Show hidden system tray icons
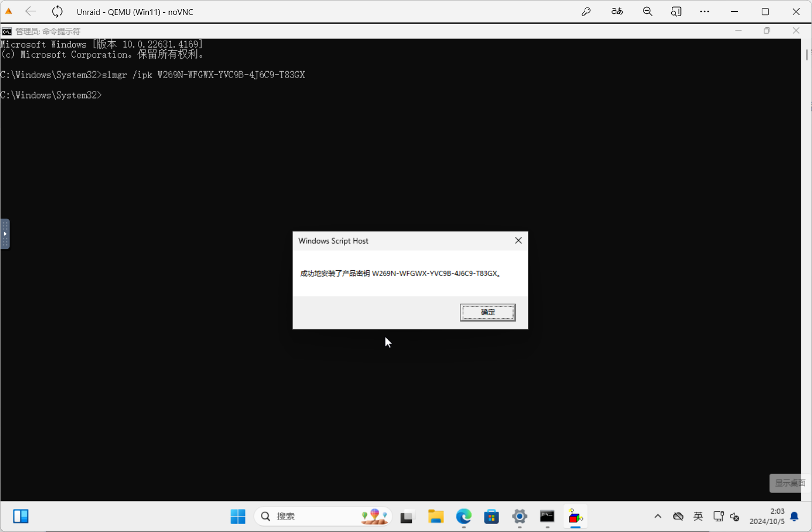The width and height of the screenshot is (812, 532). click(658, 516)
